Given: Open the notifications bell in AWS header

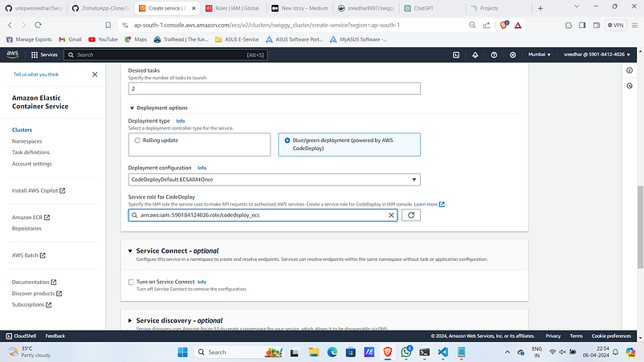Looking at the screenshot, I should tap(475, 55).
